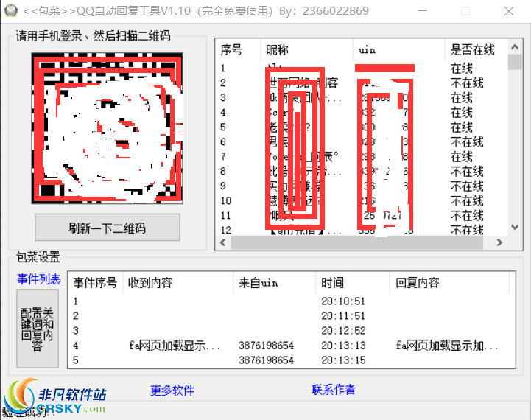Select friend list row 2 marked 不在线
Image resolution: width=531 pixels, height=420 pixels.
(x=362, y=83)
